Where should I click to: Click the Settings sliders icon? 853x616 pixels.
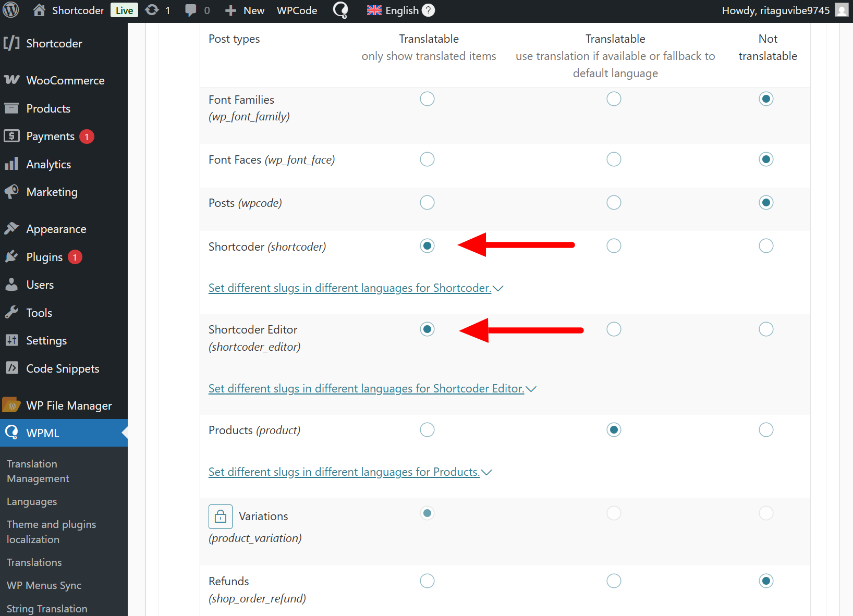(x=11, y=340)
